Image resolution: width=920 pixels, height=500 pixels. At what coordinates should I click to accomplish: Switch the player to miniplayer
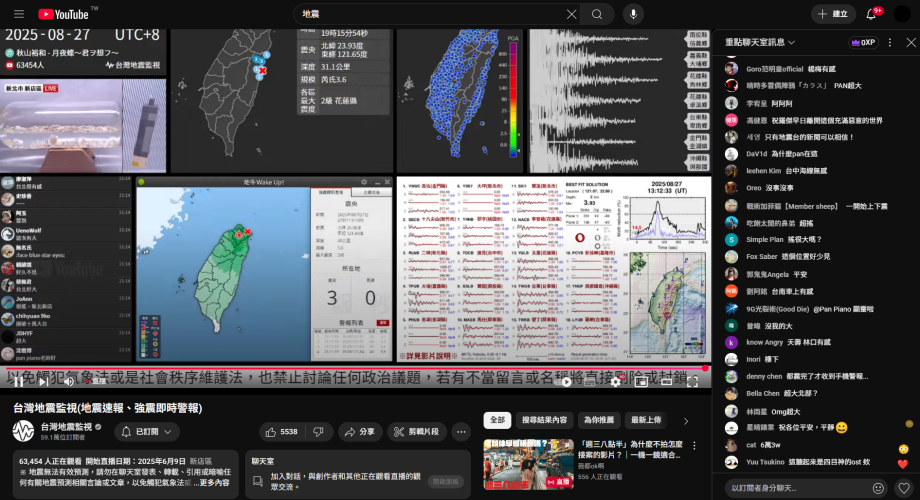pos(641,382)
